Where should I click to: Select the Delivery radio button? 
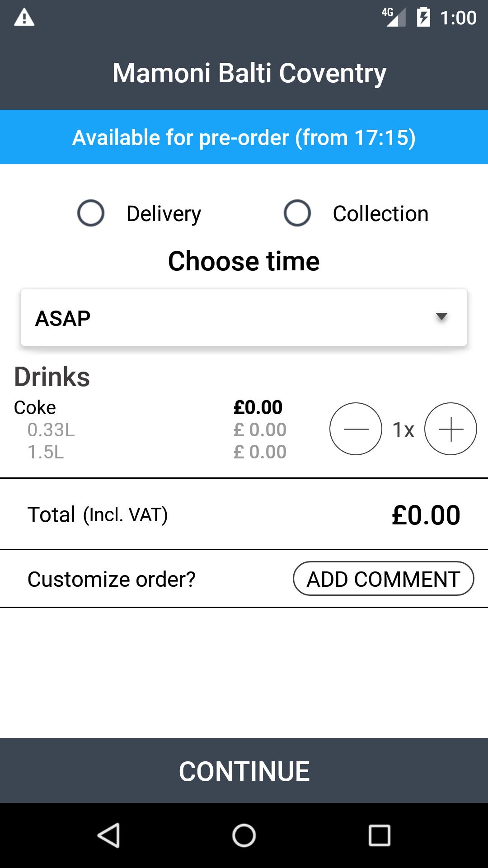tap(91, 213)
